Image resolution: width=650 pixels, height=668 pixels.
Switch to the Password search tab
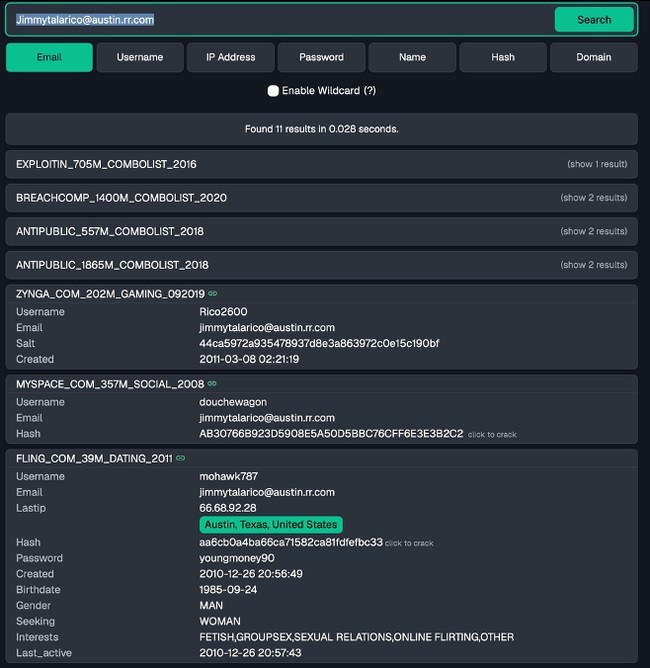point(322,57)
